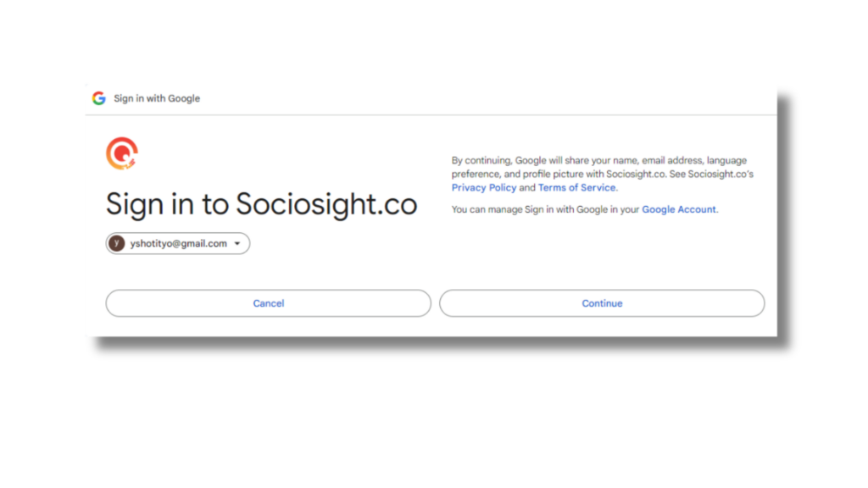The image size is (868, 488).
Task: Click the word "Sociosight.co's" before Privacy Policy
Action: tap(721, 174)
